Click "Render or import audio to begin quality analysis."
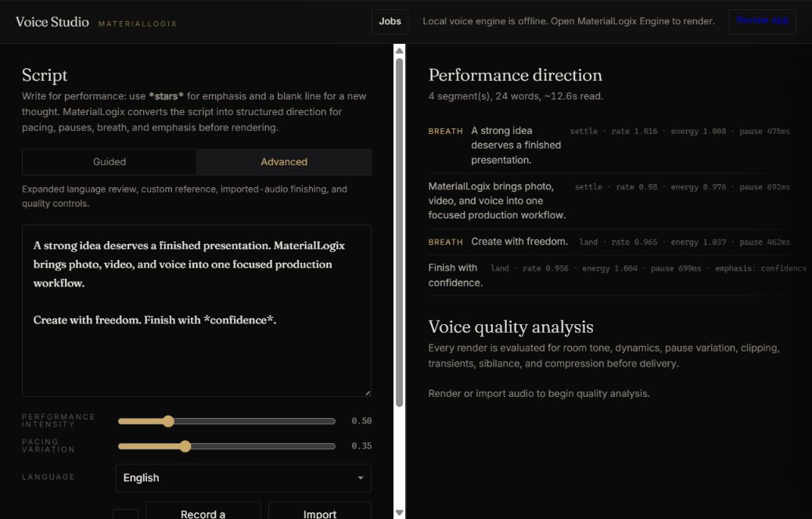The width and height of the screenshot is (812, 519). tap(539, 393)
